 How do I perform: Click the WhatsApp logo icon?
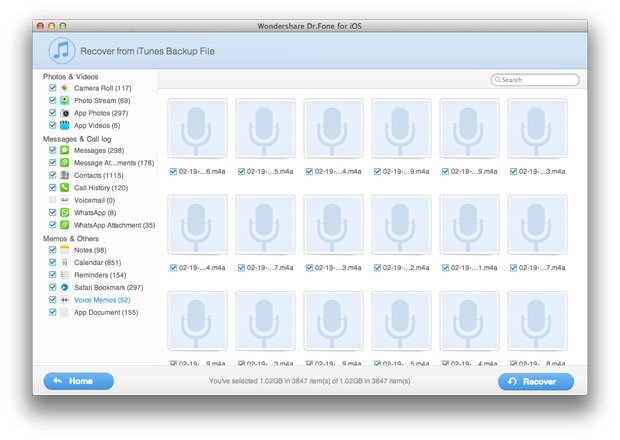pyautogui.click(x=64, y=212)
